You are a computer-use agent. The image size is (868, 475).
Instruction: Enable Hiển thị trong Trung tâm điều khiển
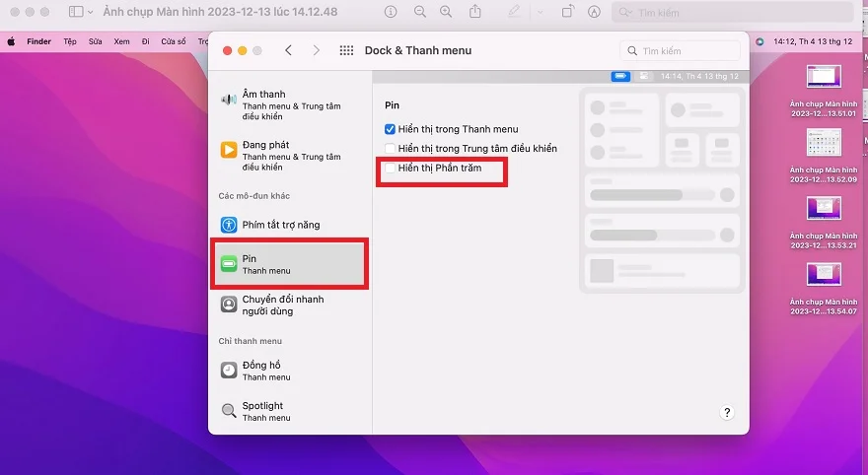pyautogui.click(x=390, y=148)
